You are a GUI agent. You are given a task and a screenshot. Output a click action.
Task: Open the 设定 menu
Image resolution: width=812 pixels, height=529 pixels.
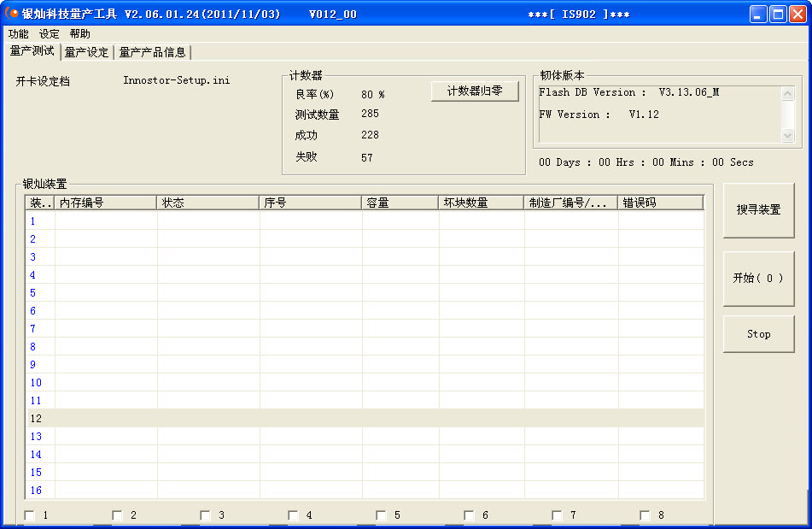pyautogui.click(x=50, y=34)
